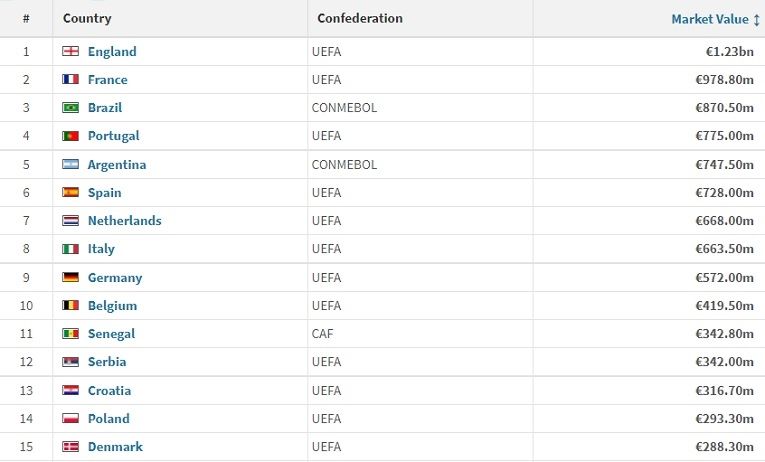Open the Spain country link

click(x=104, y=193)
